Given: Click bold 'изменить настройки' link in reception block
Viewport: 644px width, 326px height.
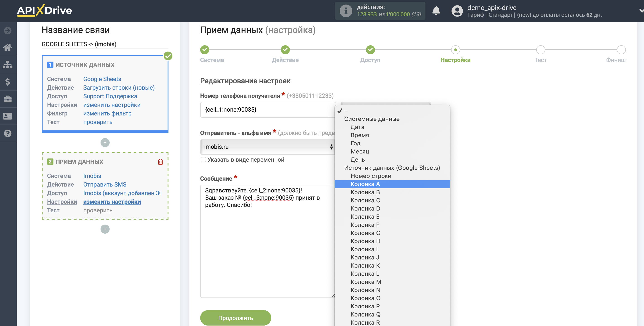Looking at the screenshot, I should click(x=112, y=202).
